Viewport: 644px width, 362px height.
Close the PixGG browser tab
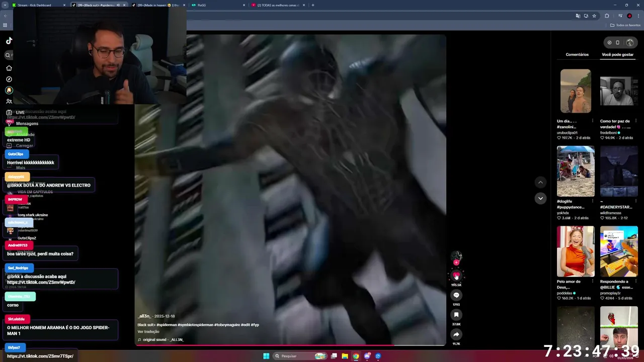(x=244, y=5)
